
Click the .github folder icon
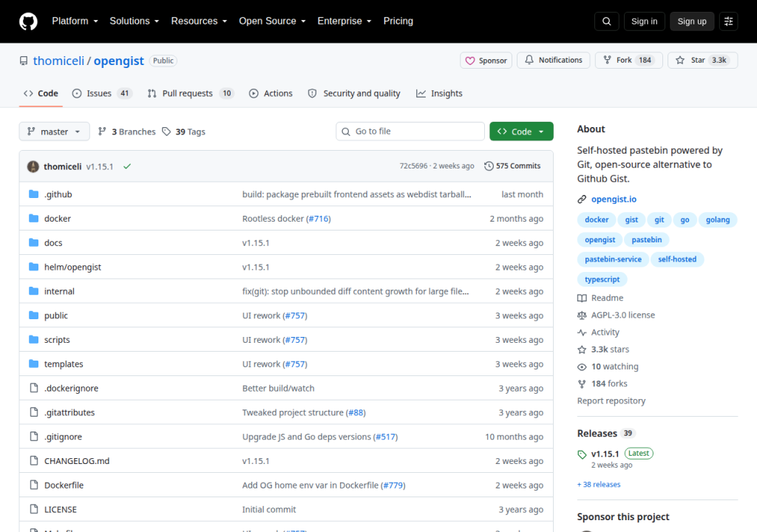pyautogui.click(x=33, y=194)
